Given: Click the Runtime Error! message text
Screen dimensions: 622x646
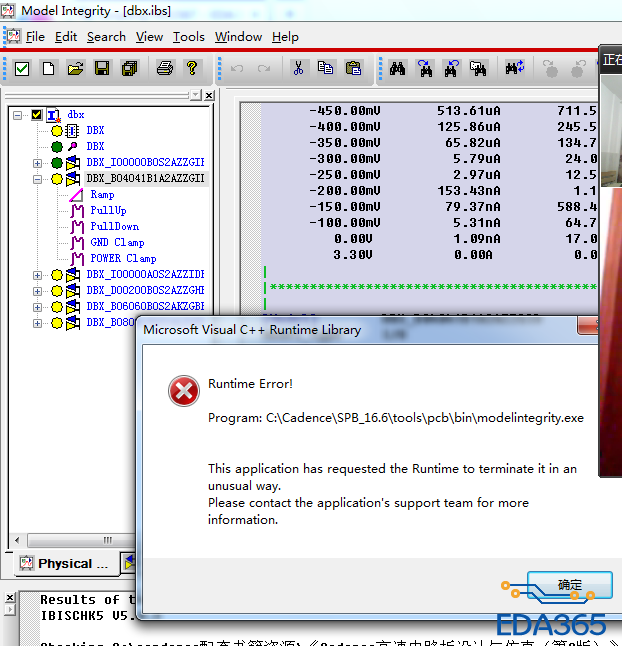Looking at the screenshot, I should (250, 384).
